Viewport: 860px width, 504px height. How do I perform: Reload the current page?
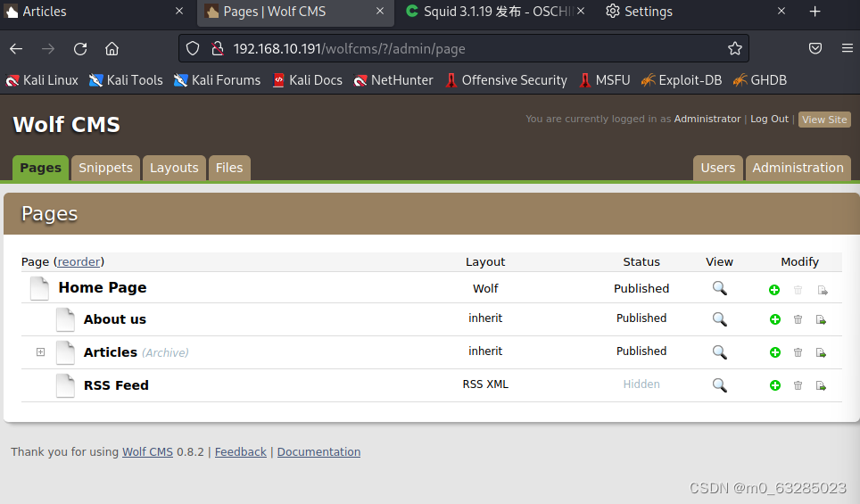tap(80, 49)
